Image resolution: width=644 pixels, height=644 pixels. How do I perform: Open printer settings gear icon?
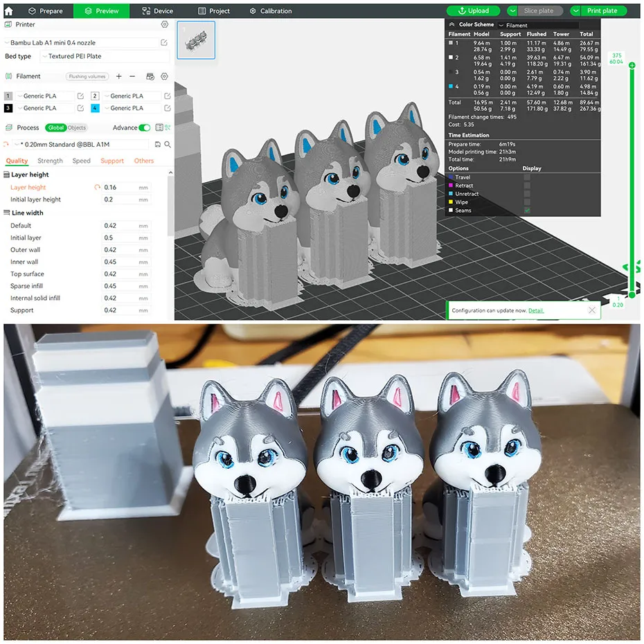tap(165, 25)
